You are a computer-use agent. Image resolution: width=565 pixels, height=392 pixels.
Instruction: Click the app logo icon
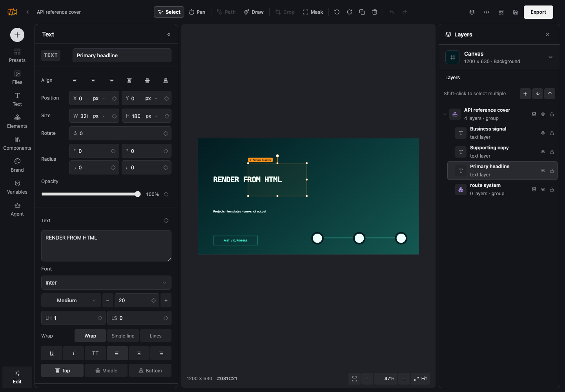tap(13, 12)
